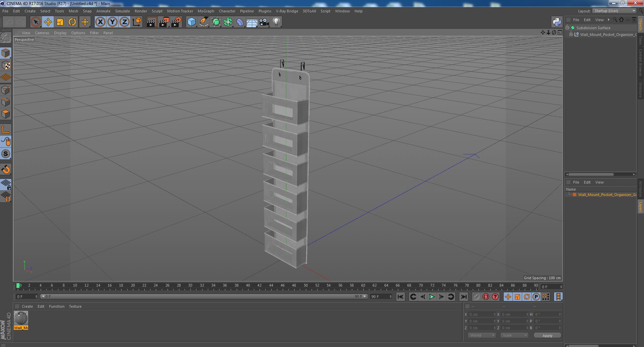
Task: Click the X position coordinate field
Action: pyautogui.click(x=482, y=314)
